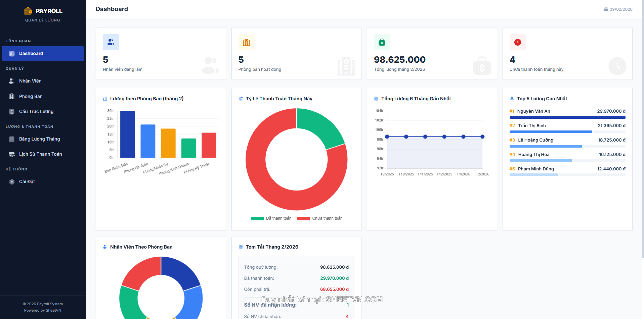Open the Bảng Lương Tháng icon
Viewport: 644px width, 319px height.
point(11,139)
